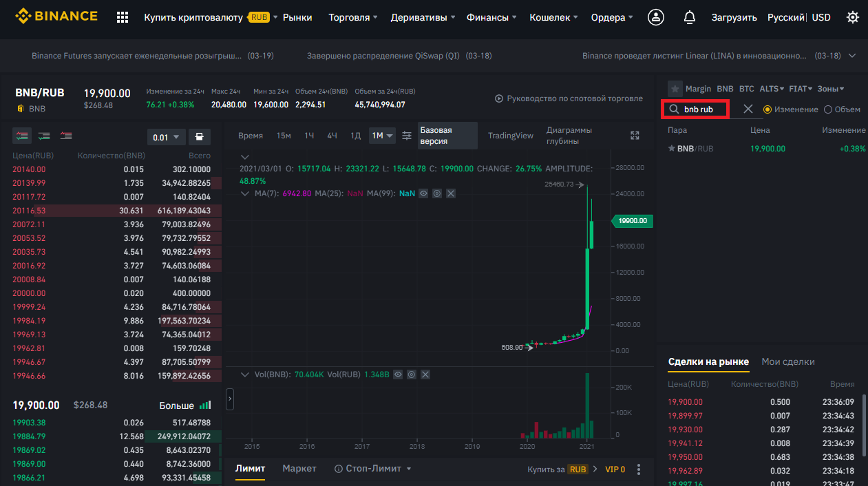Open the Ордера menu

click(x=612, y=17)
